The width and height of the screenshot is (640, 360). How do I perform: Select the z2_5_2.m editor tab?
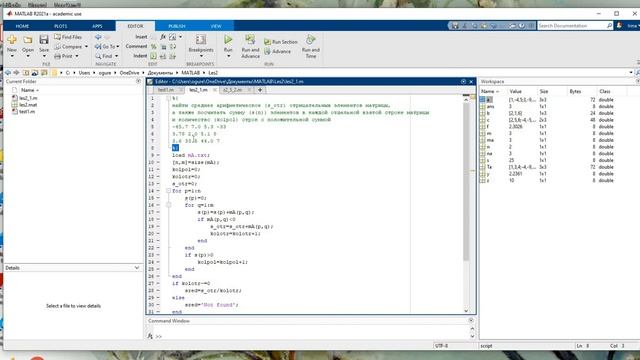point(232,90)
